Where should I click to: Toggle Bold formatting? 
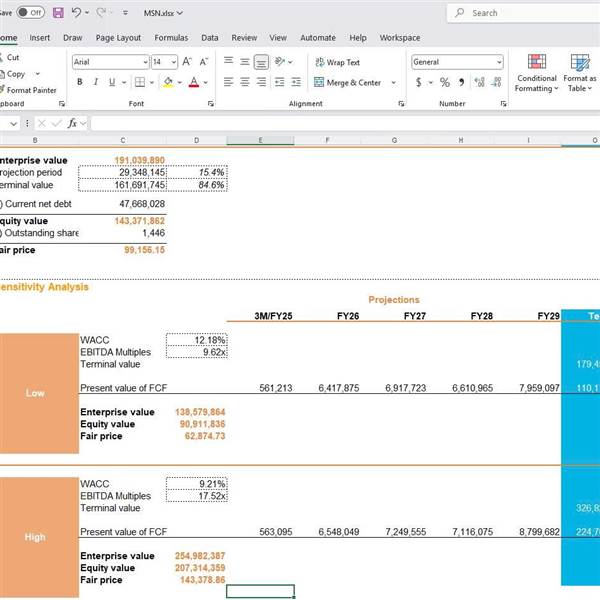pos(79,82)
